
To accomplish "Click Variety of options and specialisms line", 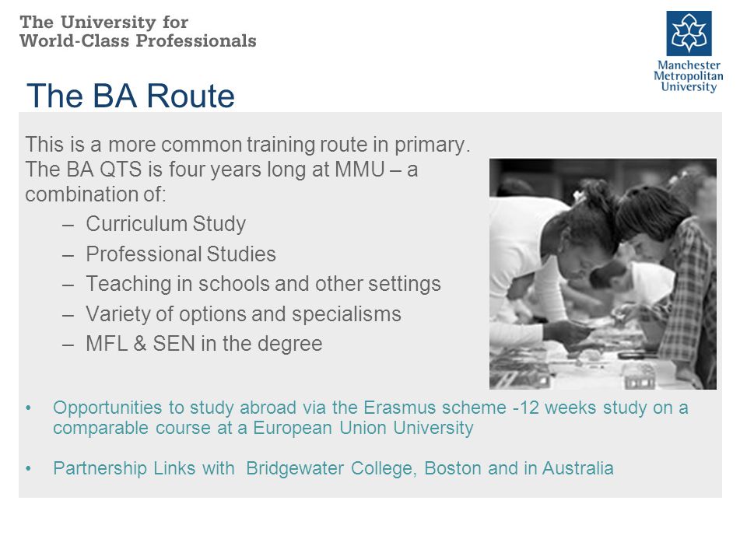I will tap(244, 314).
